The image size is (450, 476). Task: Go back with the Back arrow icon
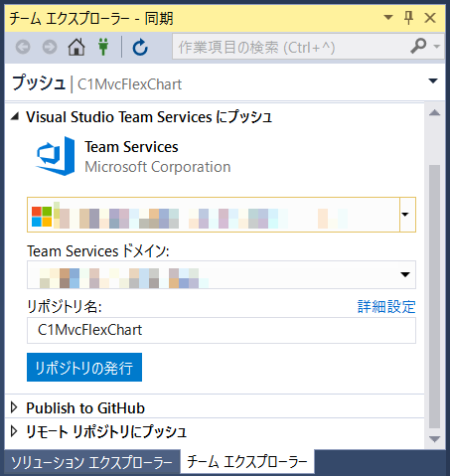click(23, 47)
